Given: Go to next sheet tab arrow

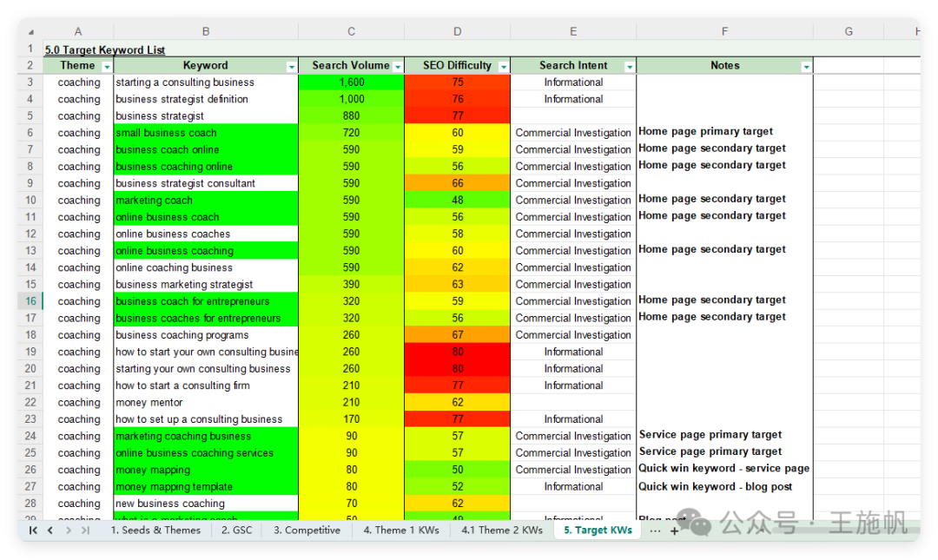Looking at the screenshot, I should click(x=69, y=530).
